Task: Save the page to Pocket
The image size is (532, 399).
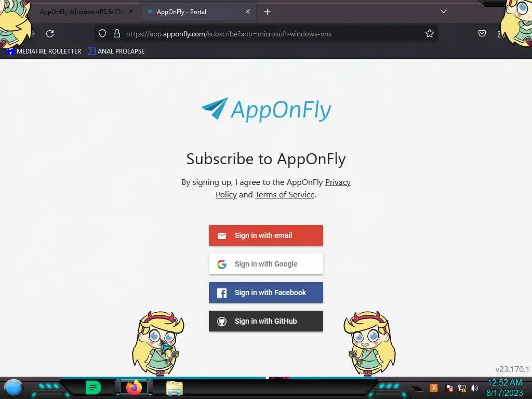Action: [482, 34]
